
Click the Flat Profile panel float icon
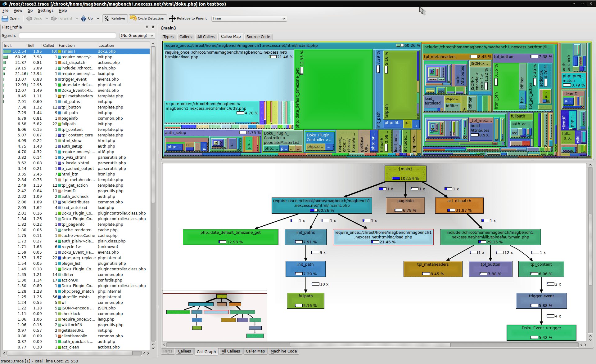click(147, 27)
